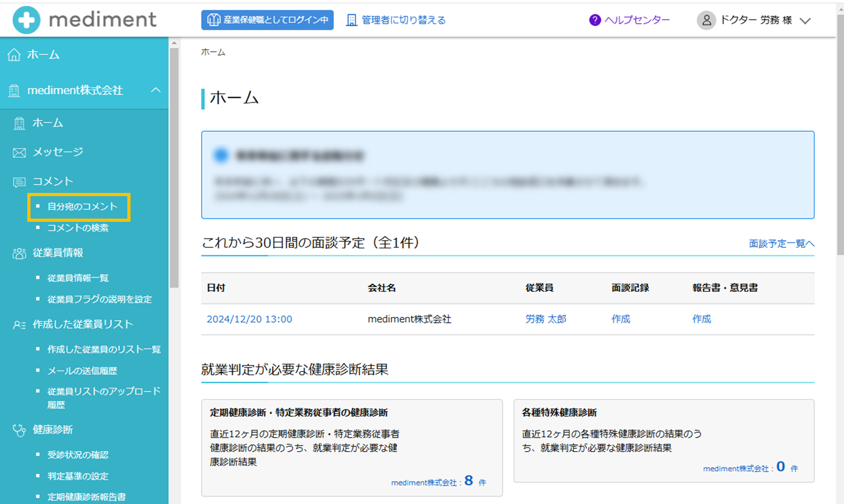
Task: Select メッセージ in the sidebar
Action: [x=58, y=152]
